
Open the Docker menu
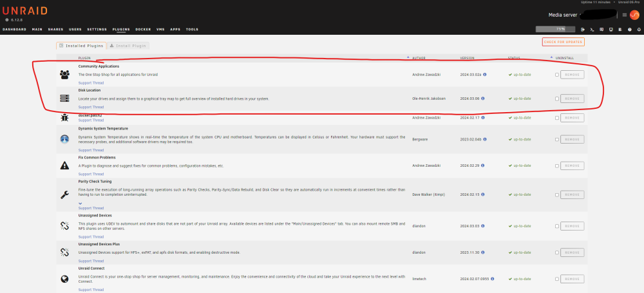click(144, 30)
